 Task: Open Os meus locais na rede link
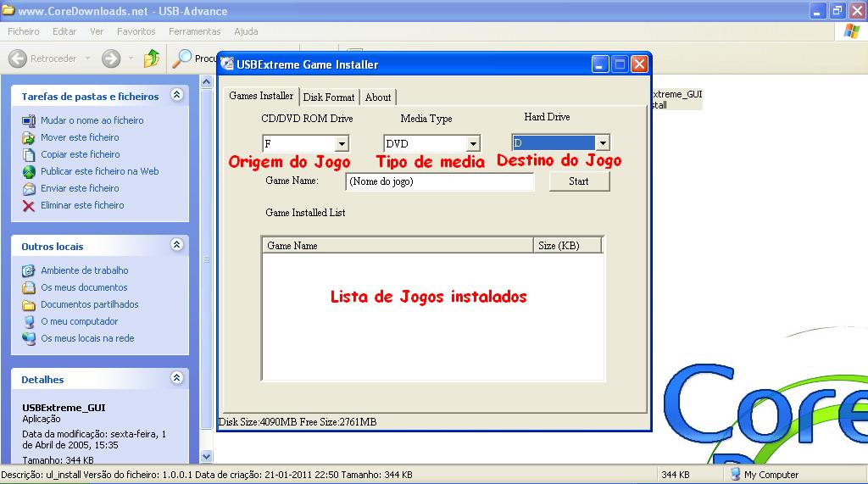point(87,338)
